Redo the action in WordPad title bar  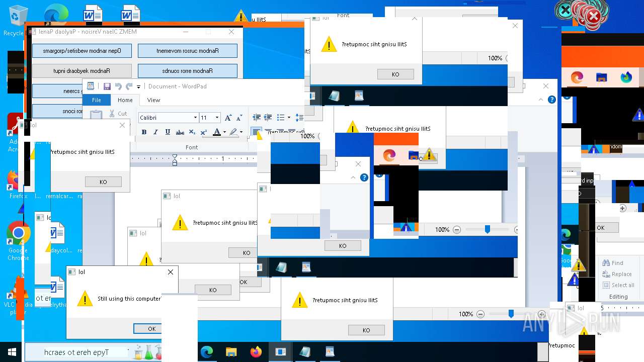tap(129, 86)
